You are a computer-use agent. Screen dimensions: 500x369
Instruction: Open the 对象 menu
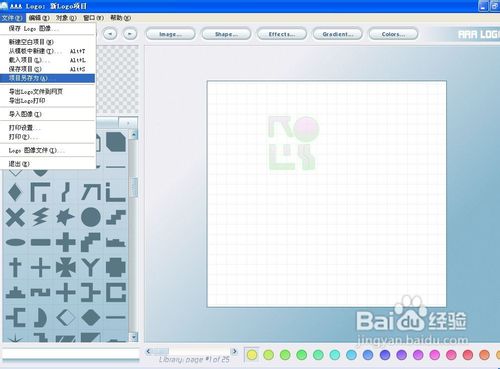(66, 18)
